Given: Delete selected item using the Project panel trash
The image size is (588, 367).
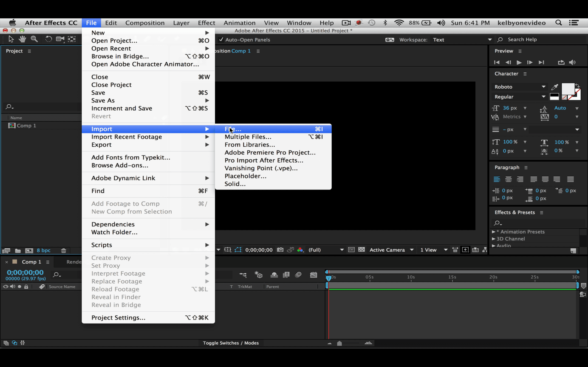Looking at the screenshot, I should pyautogui.click(x=63, y=250).
